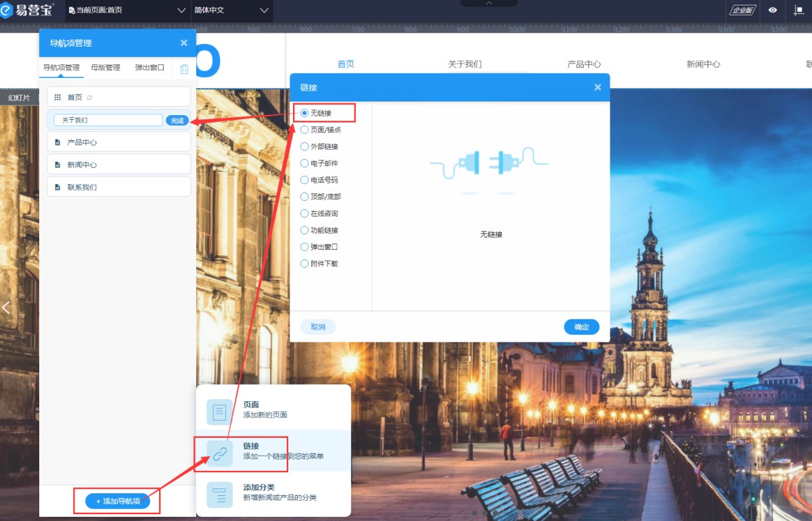The height and width of the screenshot is (521, 812).
Task: Click 关于我们 in the website nav bar
Action: point(465,64)
